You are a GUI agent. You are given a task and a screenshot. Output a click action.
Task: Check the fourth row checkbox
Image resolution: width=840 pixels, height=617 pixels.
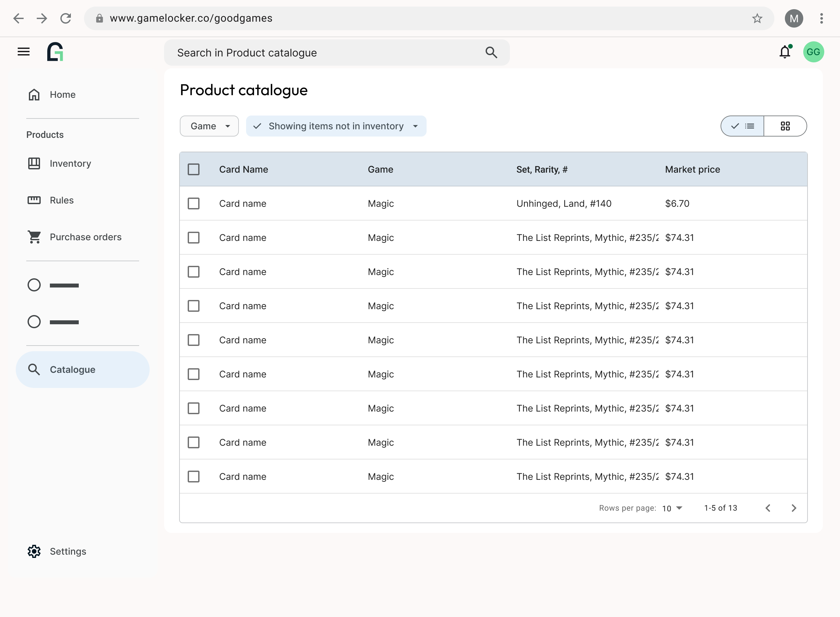(x=193, y=306)
